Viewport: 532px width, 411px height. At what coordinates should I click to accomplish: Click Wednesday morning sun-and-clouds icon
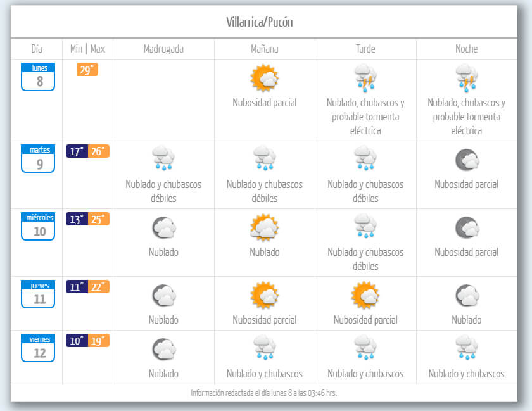click(264, 227)
